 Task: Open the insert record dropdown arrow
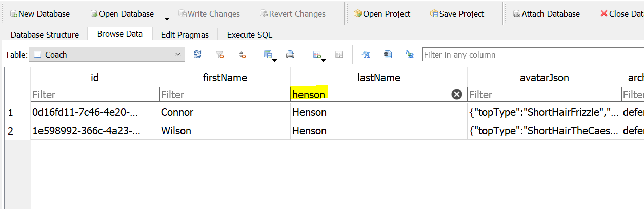coord(324,60)
